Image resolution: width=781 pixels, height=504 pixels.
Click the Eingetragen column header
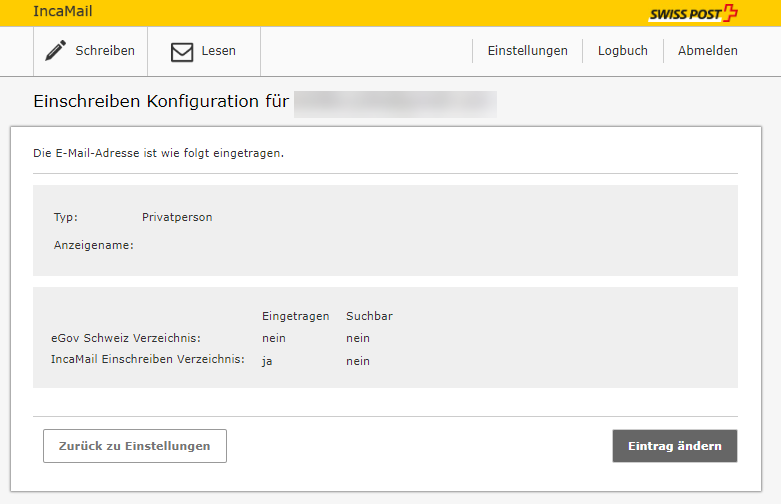pos(295,316)
